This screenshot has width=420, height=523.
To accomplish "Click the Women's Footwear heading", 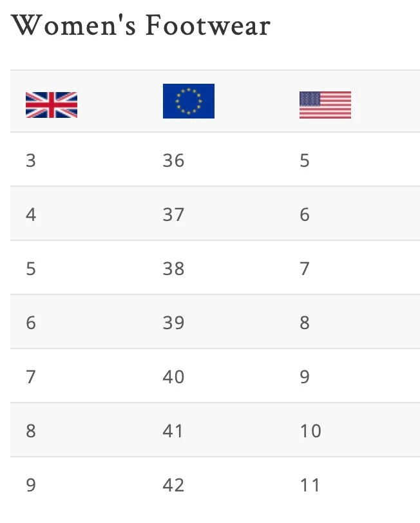I will coord(141,26).
